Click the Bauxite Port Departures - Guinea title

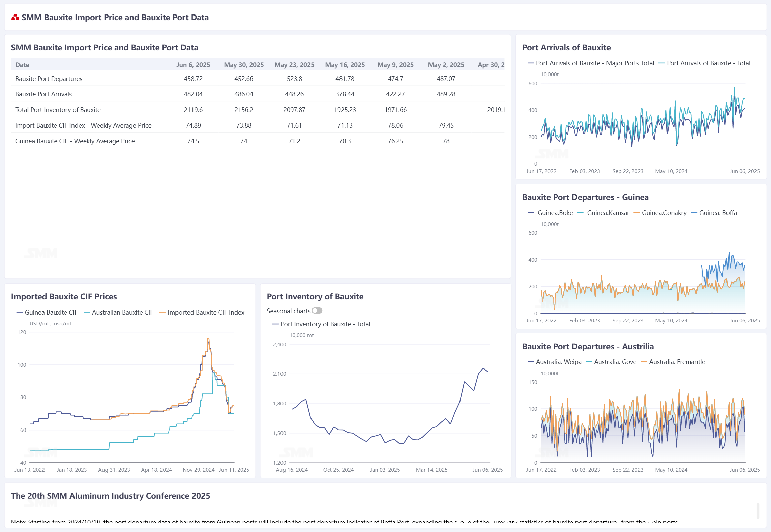(585, 197)
